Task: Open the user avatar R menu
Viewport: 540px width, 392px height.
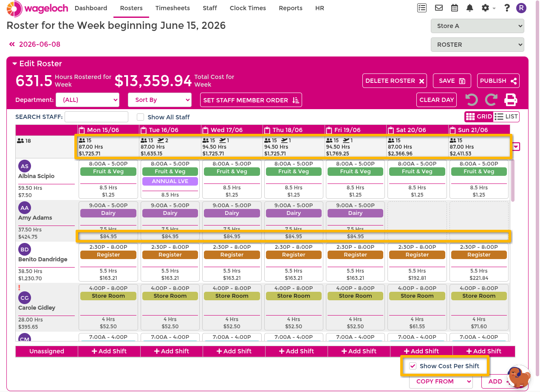Action: [x=521, y=8]
